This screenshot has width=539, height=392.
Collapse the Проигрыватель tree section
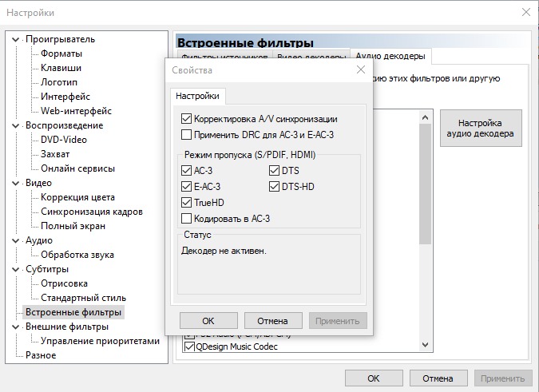tap(16, 39)
